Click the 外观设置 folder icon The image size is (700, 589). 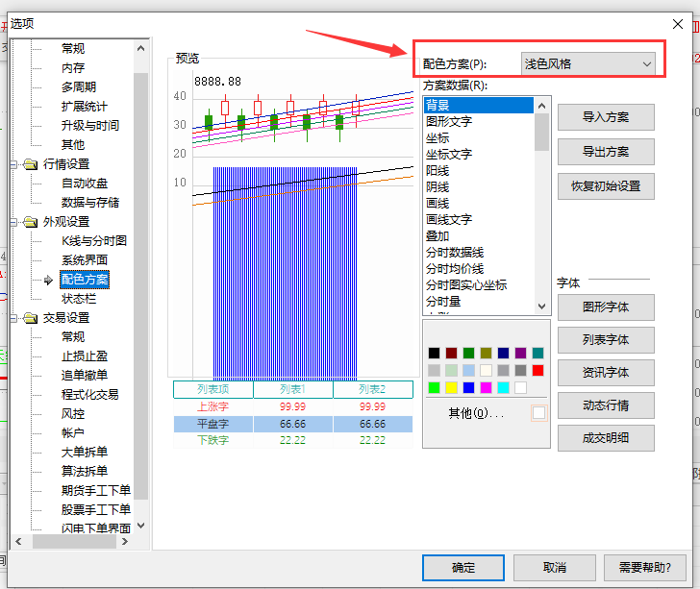pyautogui.click(x=31, y=222)
